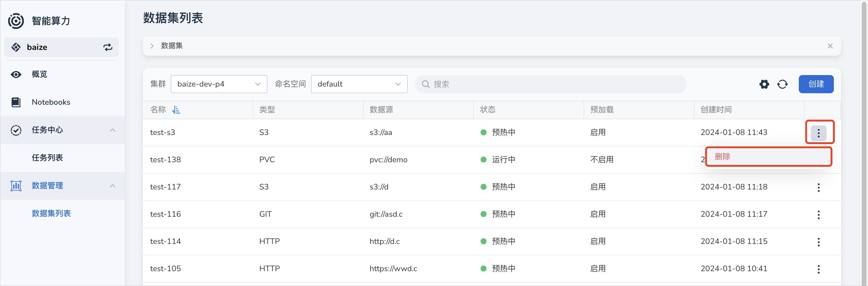Open more actions for test-s3

click(818, 133)
